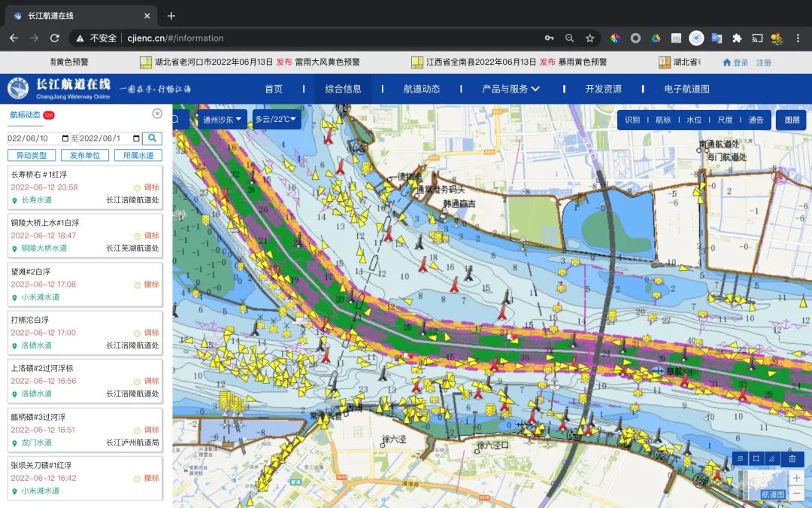Image resolution: width=812 pixels, height=508 pixels.
Task: Click the 异动类型 filter button
Action: pyautogui.click(x=32, y=155)
